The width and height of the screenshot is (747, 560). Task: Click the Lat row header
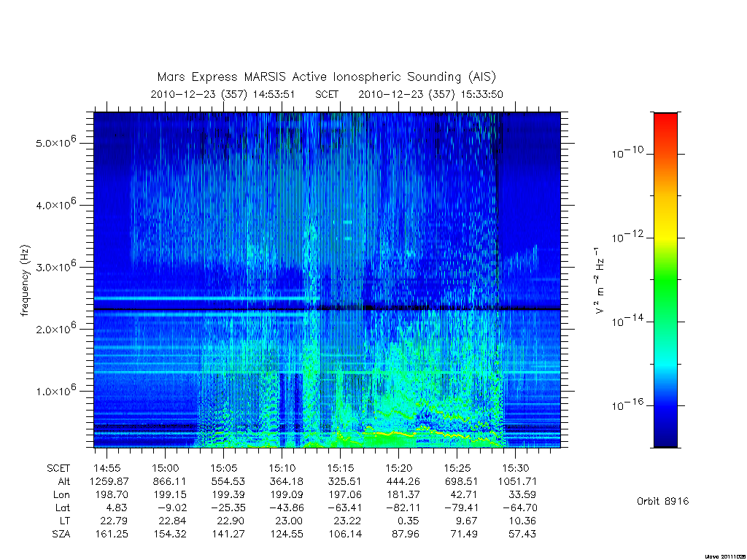(x=63, y=508)
